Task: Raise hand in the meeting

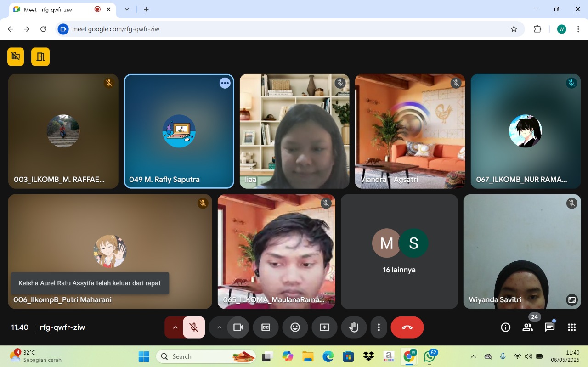Action: (353, 327)
